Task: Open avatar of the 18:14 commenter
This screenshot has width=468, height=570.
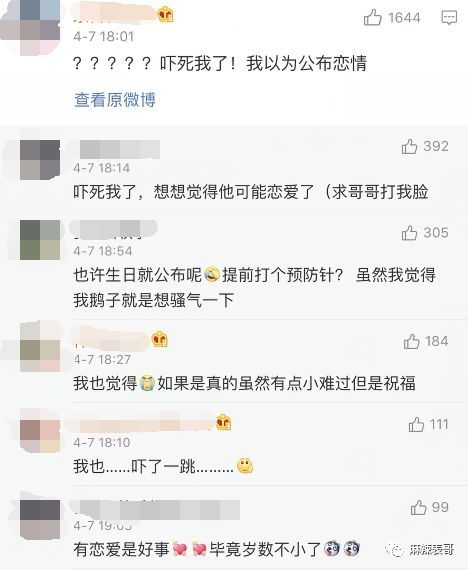Action: [x=40, y=160]
